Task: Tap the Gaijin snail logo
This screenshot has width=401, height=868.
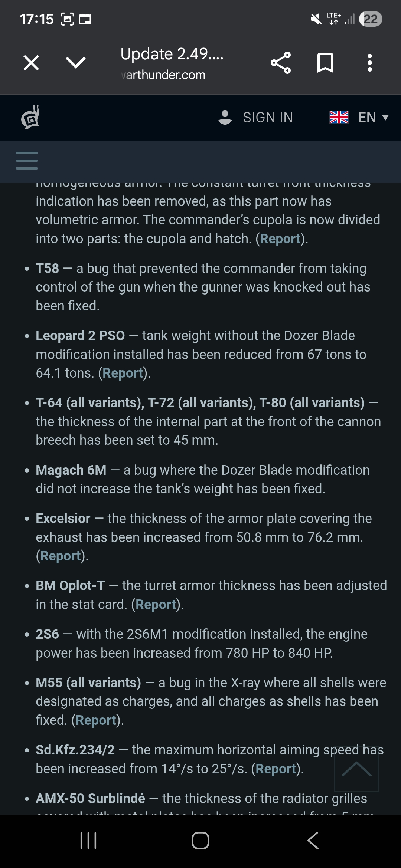Action: 30,117
